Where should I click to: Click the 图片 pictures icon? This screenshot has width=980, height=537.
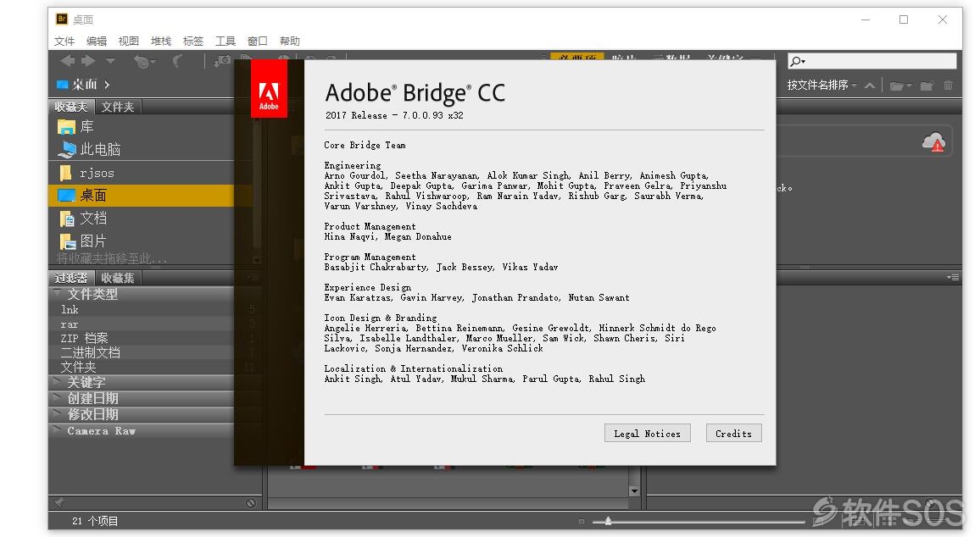click(x=67, y=241)
